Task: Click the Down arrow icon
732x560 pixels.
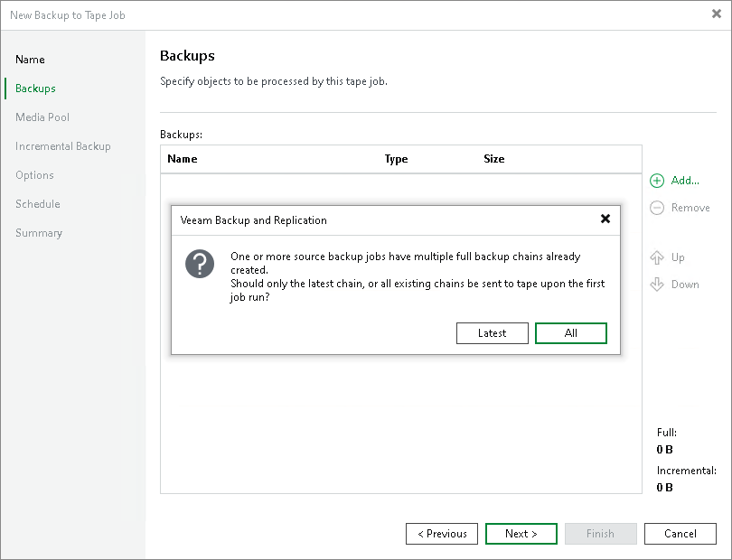Action: point(657,285)
